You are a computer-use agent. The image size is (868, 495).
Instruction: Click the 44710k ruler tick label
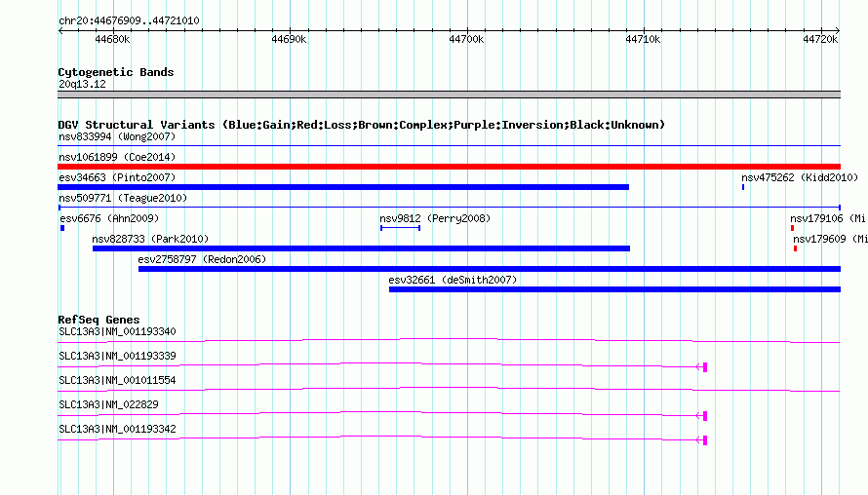point(643,39)
